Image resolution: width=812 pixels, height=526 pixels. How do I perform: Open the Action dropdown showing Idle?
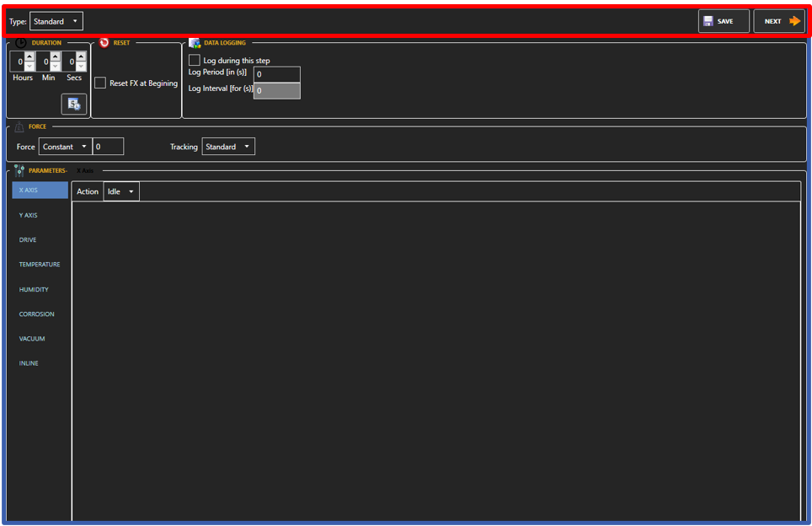click(120, 191)
